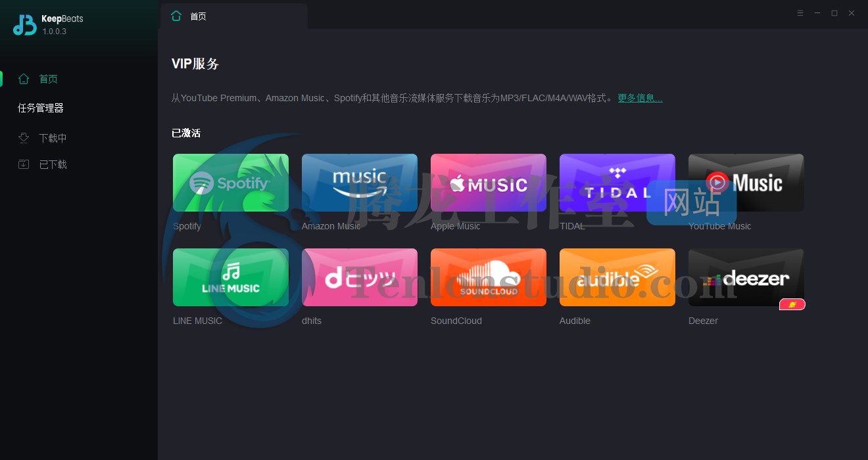Screen dimensions: 868x460
Task: Open the YouTube Music service card
Action: coord(746,183)
